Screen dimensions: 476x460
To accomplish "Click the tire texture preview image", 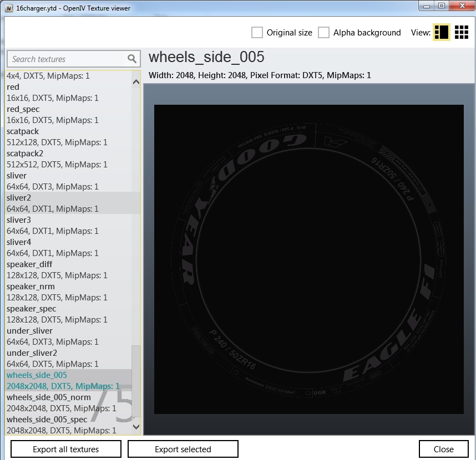I will pyautogui.click(x=308, y=259).
